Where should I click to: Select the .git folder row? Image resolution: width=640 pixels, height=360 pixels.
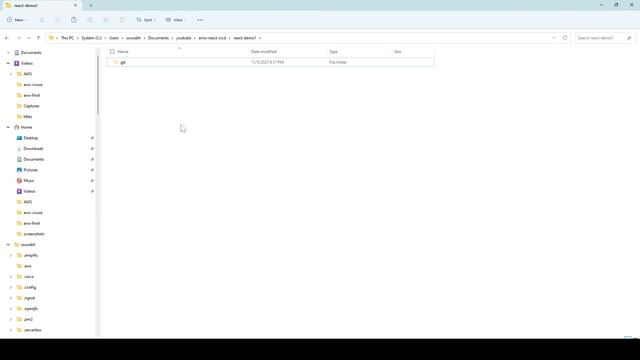point(270,62)
